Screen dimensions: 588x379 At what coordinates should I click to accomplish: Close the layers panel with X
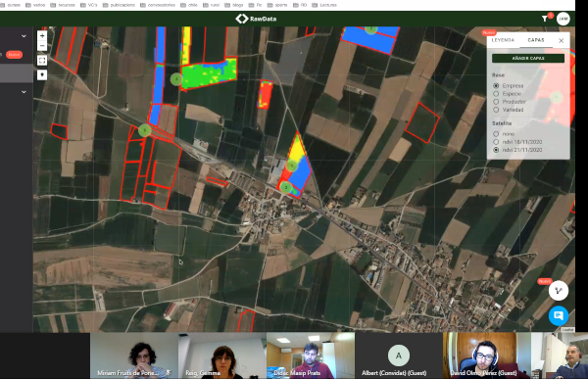(561, 40)
